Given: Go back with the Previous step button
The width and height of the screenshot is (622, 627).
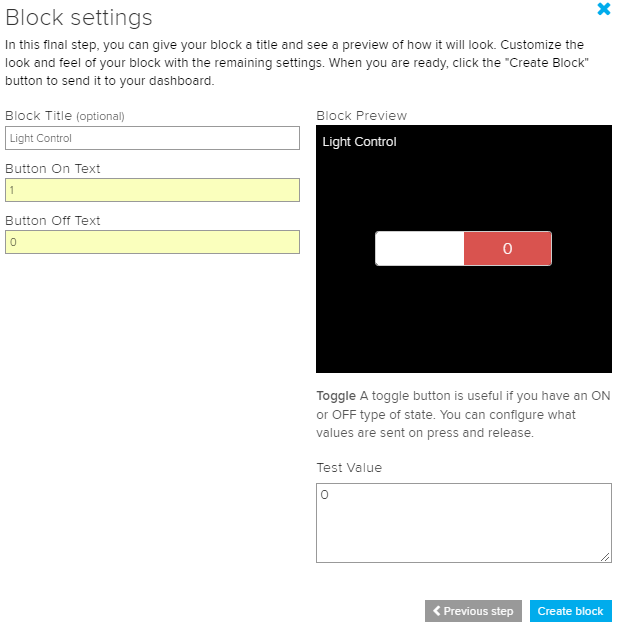Looking at the screenshot, I should (x=473, y=611).
